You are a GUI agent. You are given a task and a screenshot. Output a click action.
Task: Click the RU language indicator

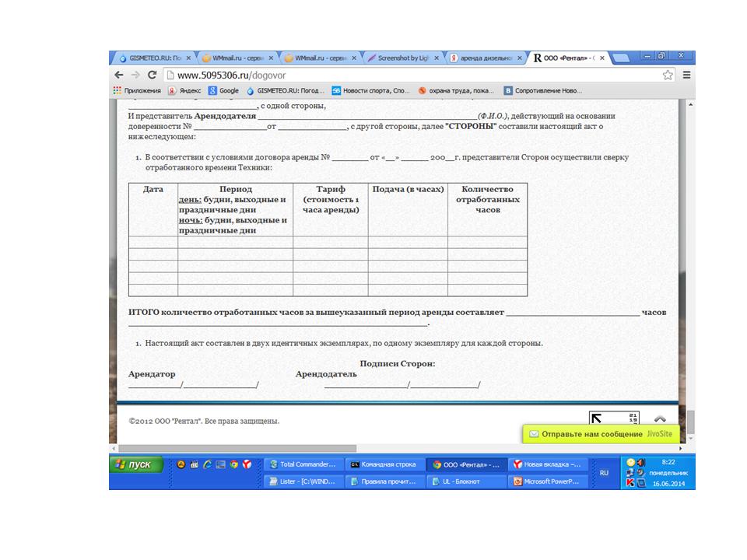604,473
